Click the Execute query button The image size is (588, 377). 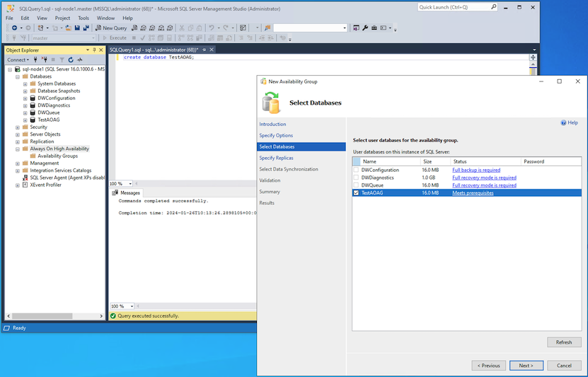click(115, 38)
